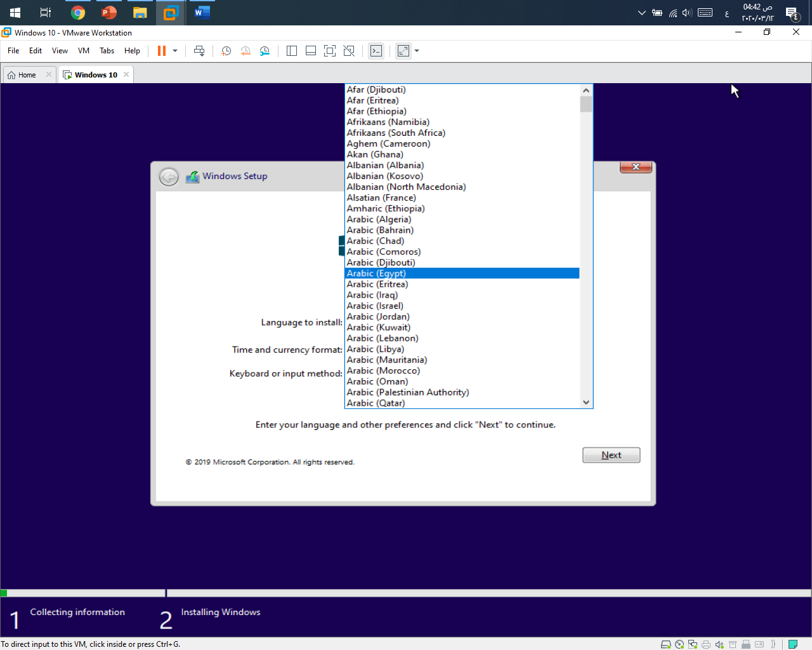The width and height of the screenshot is (812, 650).
Task: Select Arabic (Palestinian Authority) option
Action: click(462, 392)
